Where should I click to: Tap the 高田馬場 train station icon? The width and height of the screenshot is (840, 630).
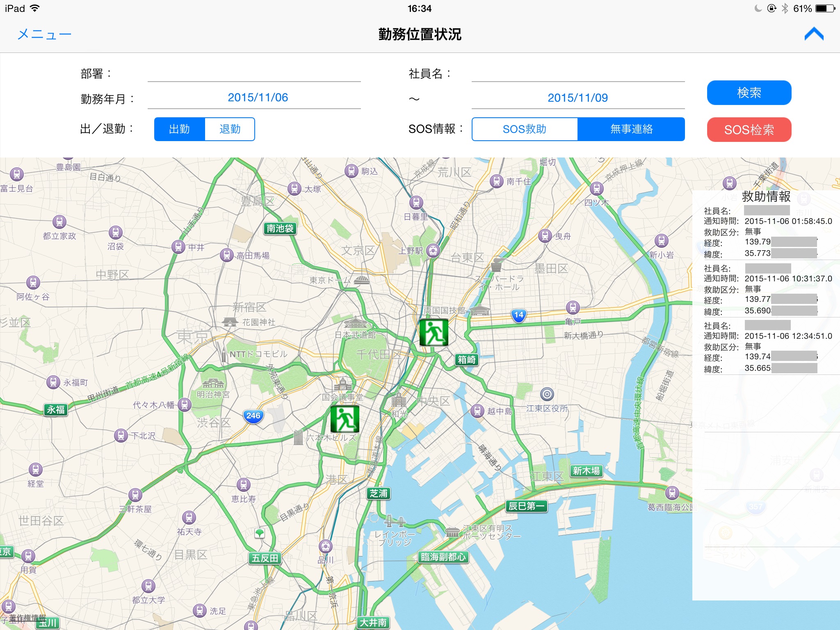coord(226,255)
